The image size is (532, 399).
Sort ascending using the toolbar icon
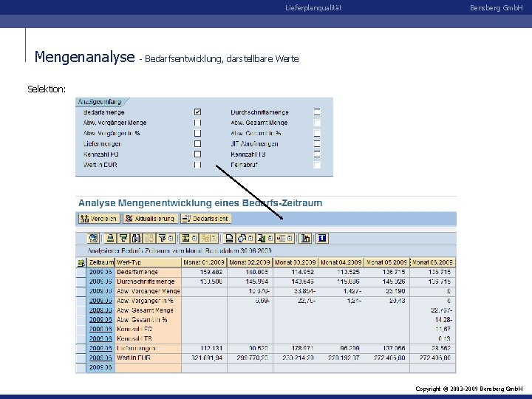click(x=110, y=238)
